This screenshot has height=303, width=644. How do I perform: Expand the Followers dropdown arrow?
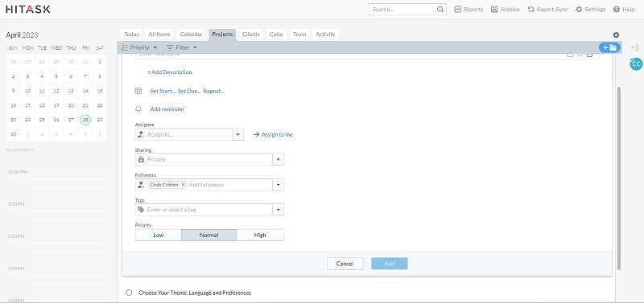coord(278,185)
